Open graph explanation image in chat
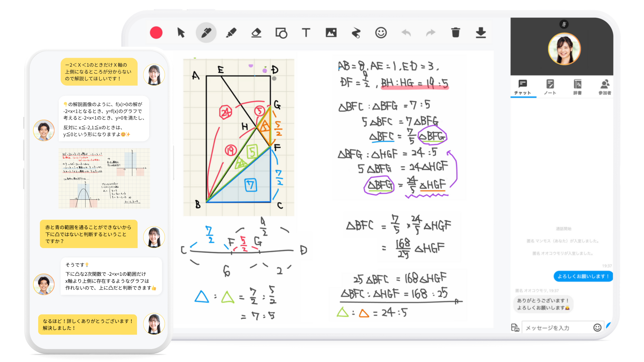This screenshot has width=644, height=362. 104,178
